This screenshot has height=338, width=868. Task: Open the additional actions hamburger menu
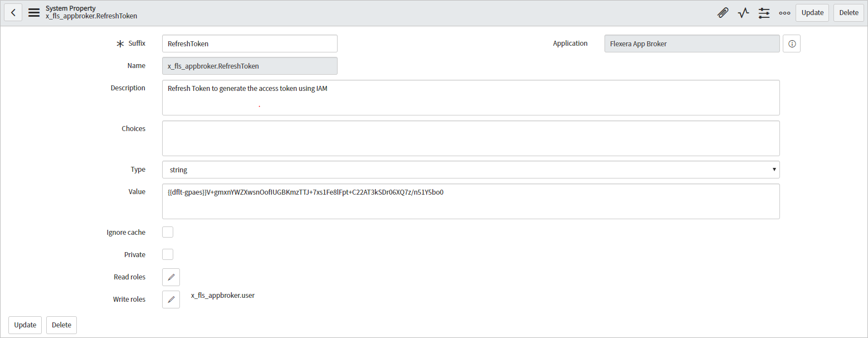[x=33, y=12]
